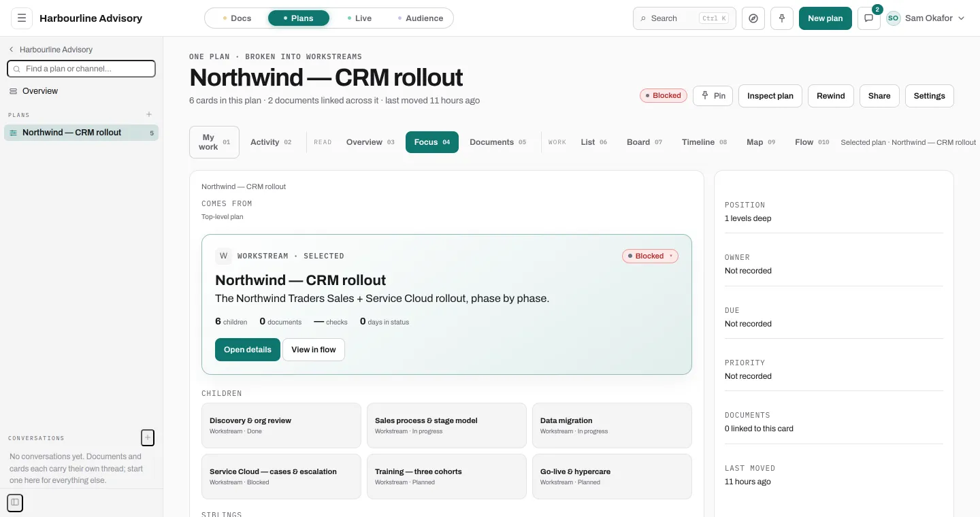Viewport: 980px width, 517px height.
Task: Switch to the Docs section
Action: click(x=237, y=18)
